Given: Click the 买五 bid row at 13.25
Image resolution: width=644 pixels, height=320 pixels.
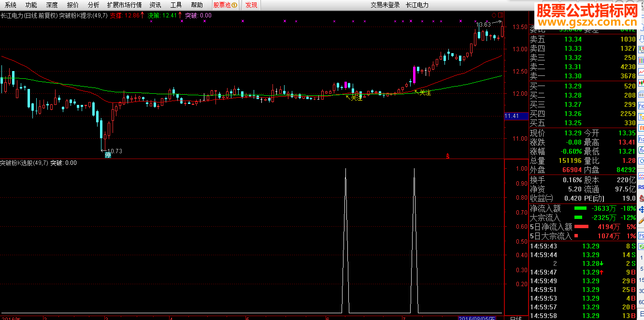Looking at the screenshot, I should 583,123.
